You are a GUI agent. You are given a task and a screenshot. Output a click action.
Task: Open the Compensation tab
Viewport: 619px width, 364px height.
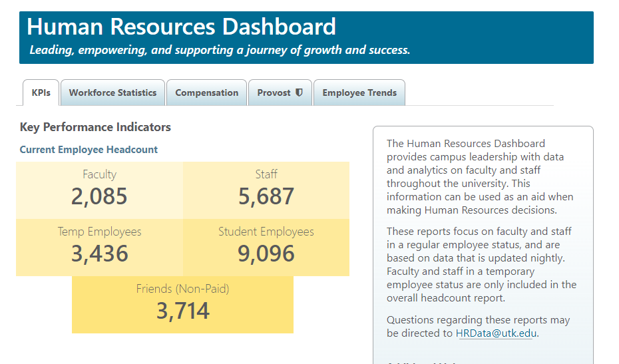[x=206, y=92]
